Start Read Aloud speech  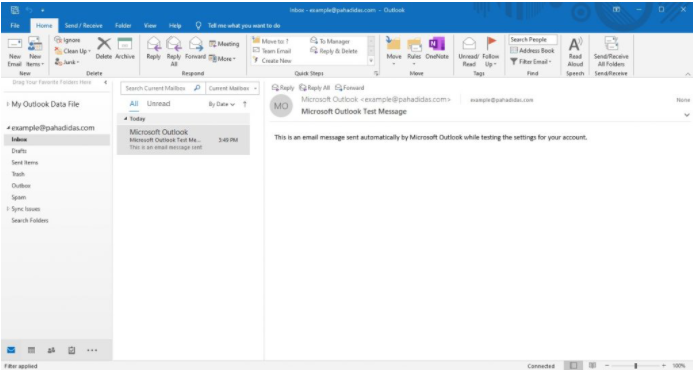click(575, 52)
